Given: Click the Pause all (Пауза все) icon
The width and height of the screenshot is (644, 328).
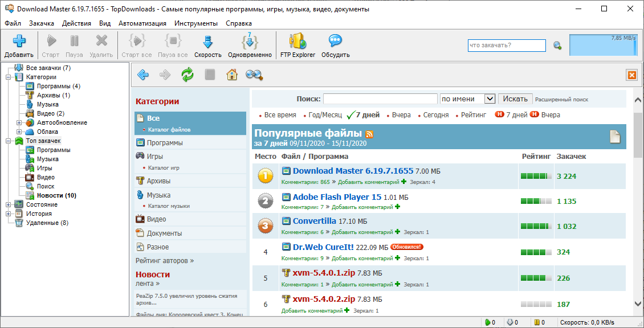Looking at the screenshot, I should [173, 41].
